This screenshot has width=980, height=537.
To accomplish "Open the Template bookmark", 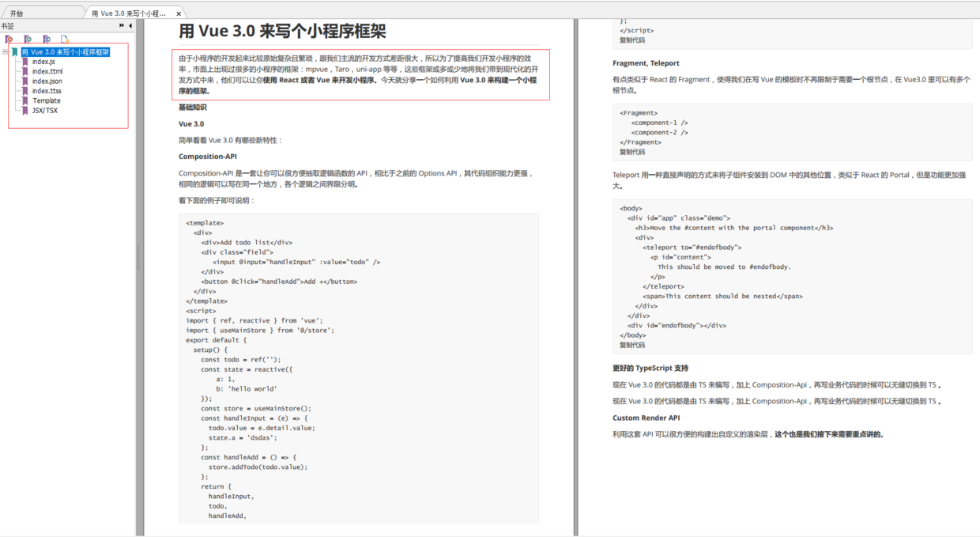I will 47,100.
